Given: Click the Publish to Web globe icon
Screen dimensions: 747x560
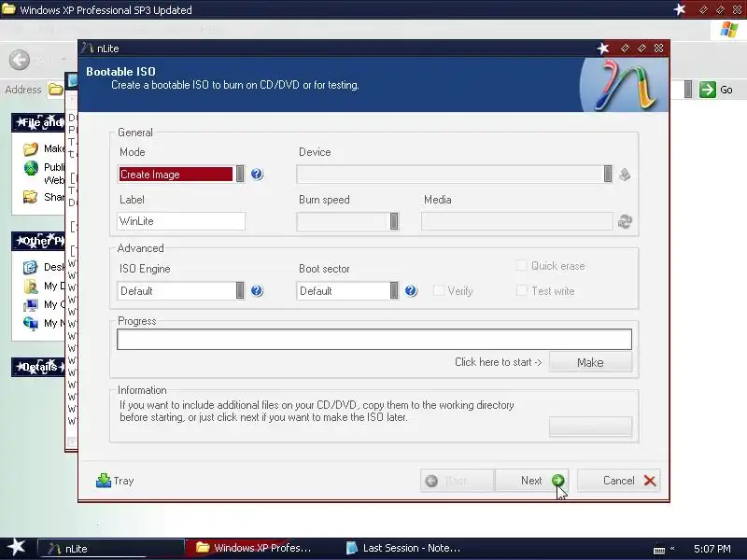Looking at the screenshot, I should click(31, 168).
